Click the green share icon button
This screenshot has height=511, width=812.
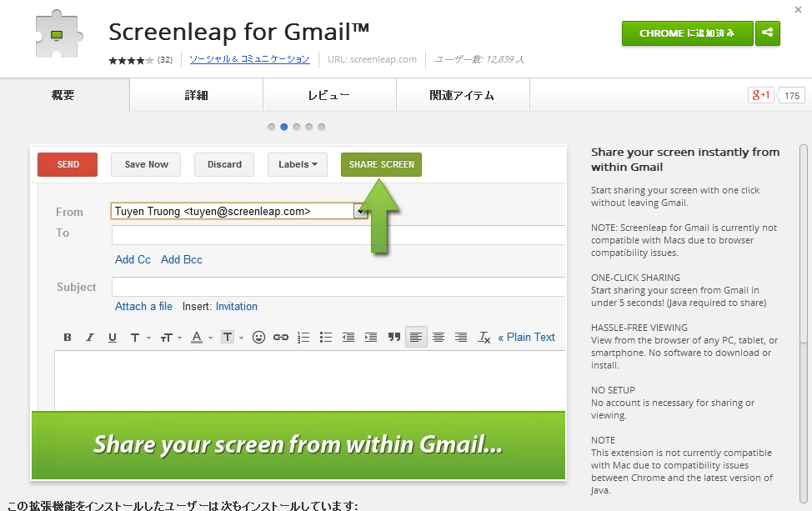coord(768,33)
